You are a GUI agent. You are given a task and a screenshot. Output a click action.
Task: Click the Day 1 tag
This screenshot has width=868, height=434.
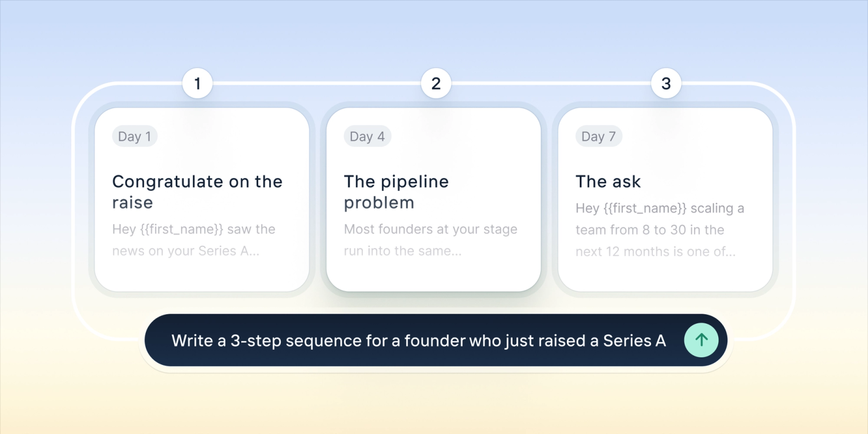pyautogui.click(x=134, y=137)
